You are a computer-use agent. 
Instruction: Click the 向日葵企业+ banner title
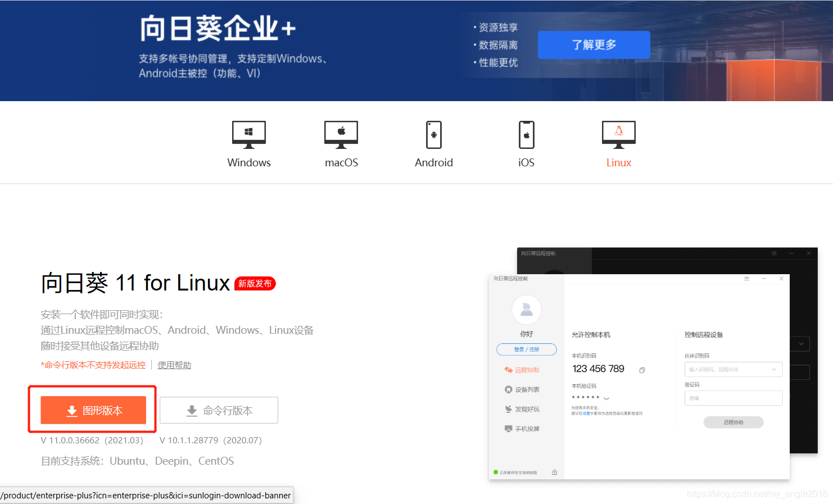[x=218, y=28]
